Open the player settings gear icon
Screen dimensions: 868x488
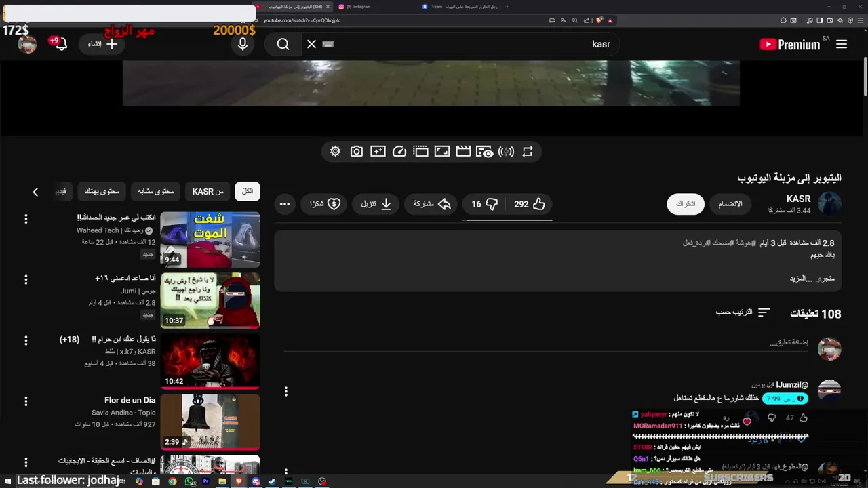[x=335, y=152]
